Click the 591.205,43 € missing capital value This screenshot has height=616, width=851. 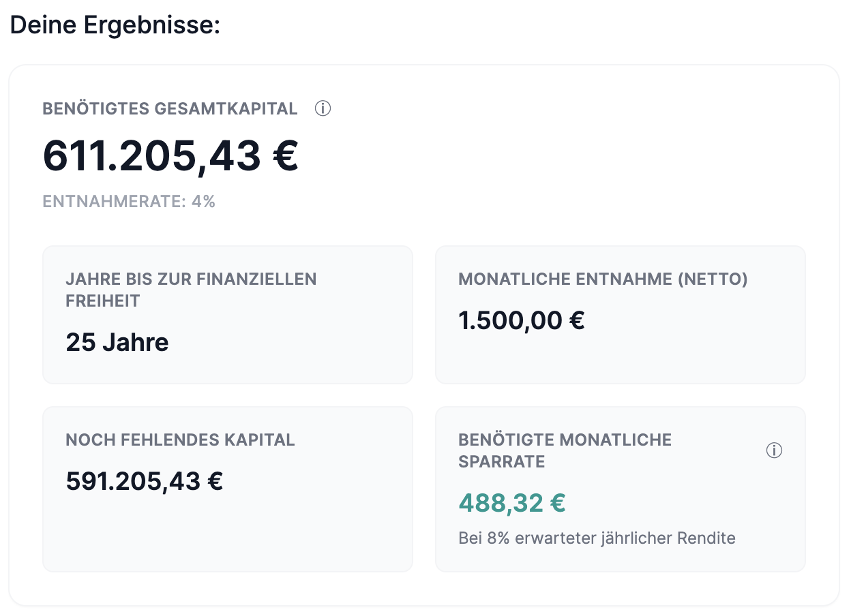coord(145,481)
